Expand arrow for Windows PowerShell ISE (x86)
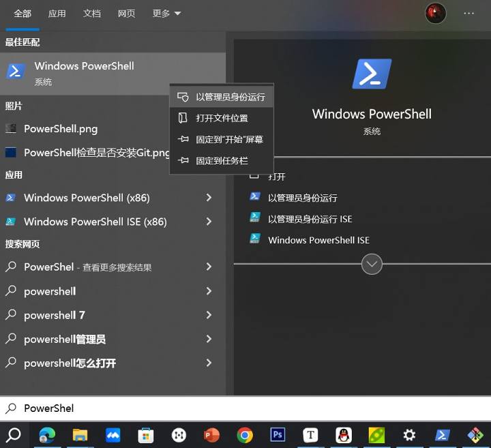The image size is (491, 448). pos(209,222)
